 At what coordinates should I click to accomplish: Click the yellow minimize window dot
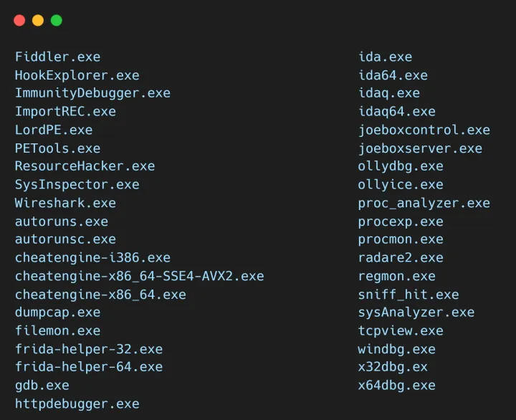[38, 21]
